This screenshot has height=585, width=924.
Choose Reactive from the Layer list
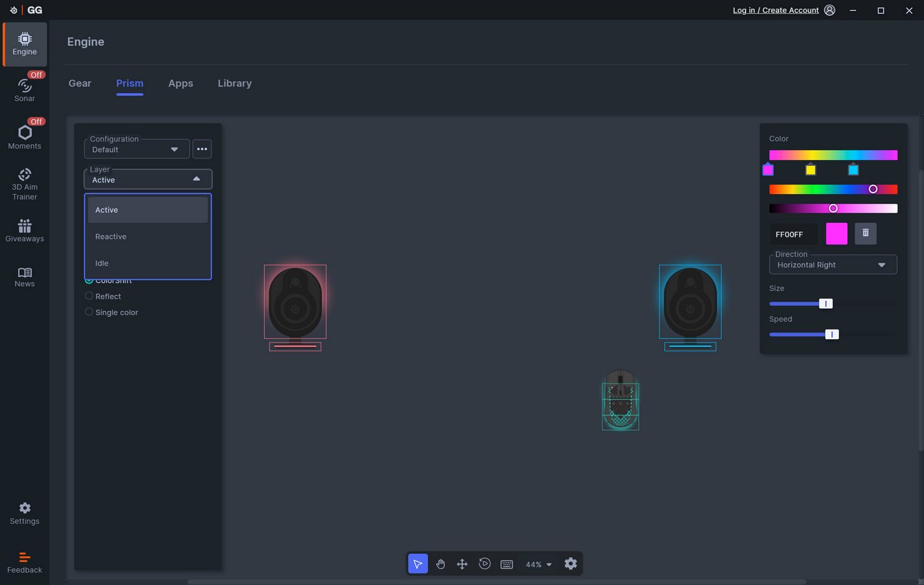tap(111, 237)
